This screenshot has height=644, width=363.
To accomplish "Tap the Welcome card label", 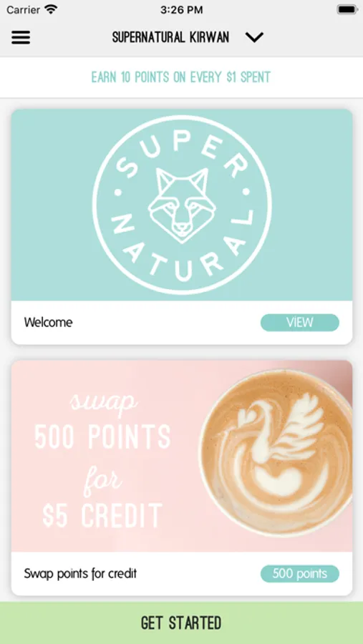I will [48, 323].
